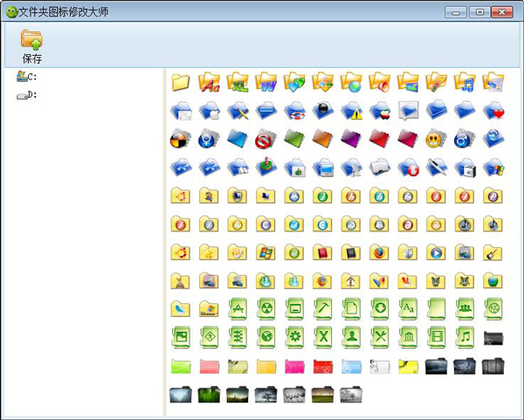Pick the yellow folder labeled Windows

[x=209, y=309]
